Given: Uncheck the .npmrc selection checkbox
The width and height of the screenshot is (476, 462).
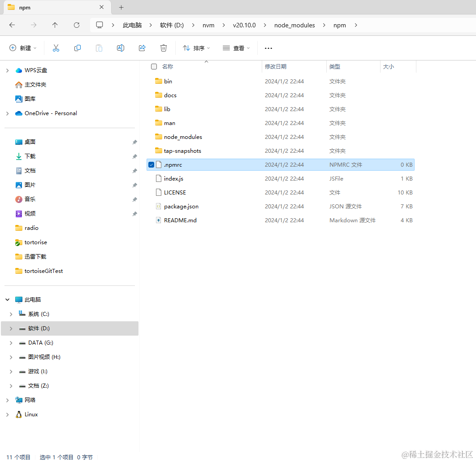Looking at the screenshot, I should 151,164.
